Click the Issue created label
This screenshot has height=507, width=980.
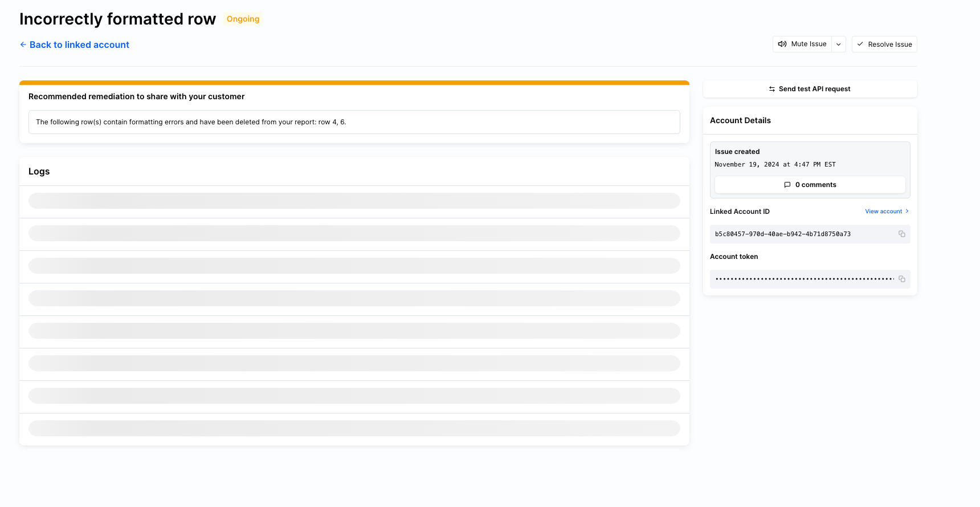click(x=737, y=152)
